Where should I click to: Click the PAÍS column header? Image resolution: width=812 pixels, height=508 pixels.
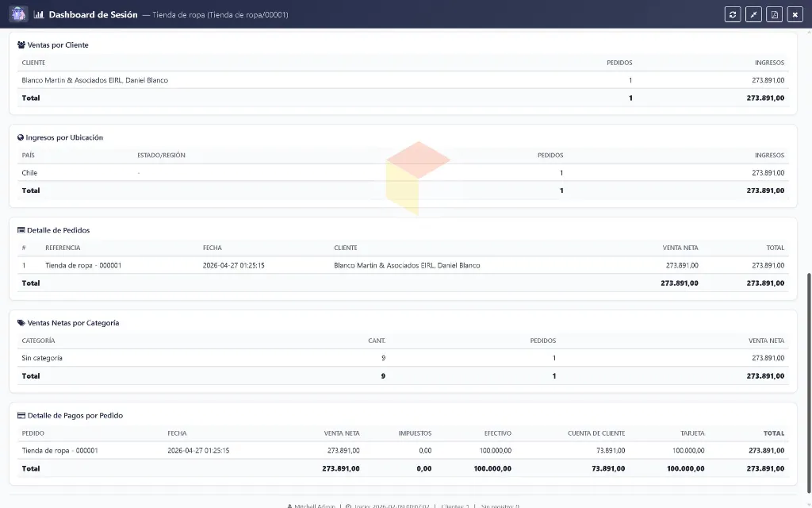28,155
